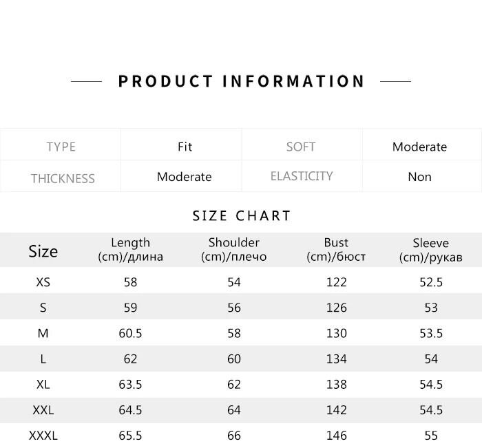Click the THICKNESS label cell

click(62, 178)
